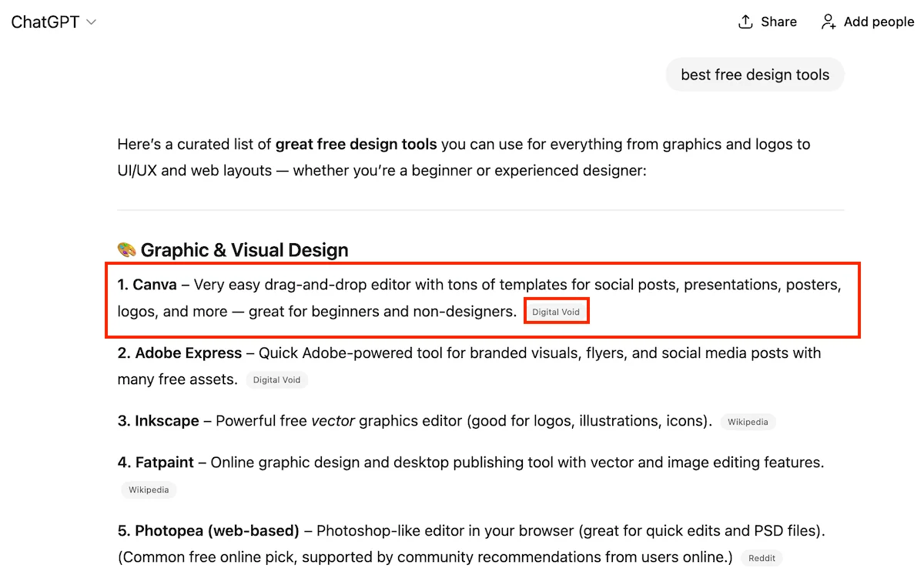This screenshot has height=588, width=924.
Task: Select the highlighted Digital Void source pill
Action: (556, 310)
